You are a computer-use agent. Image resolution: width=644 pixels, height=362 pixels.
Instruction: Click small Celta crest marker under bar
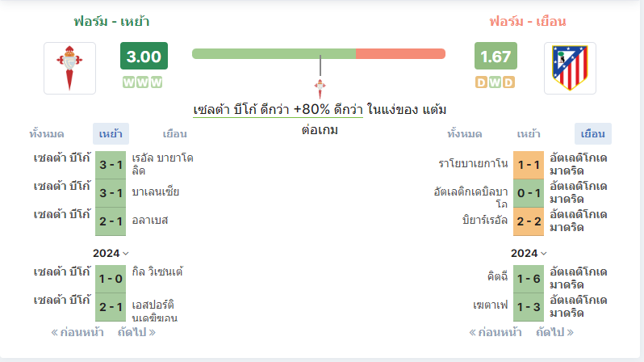point(320,88)
